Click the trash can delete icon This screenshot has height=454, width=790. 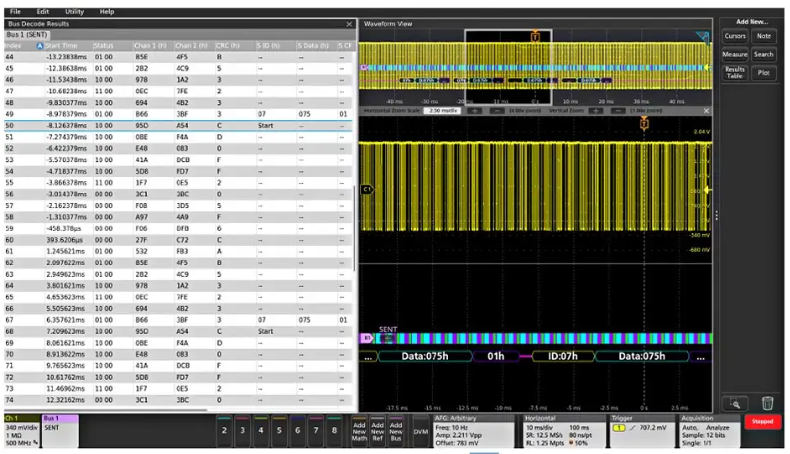tap(767, 403)
